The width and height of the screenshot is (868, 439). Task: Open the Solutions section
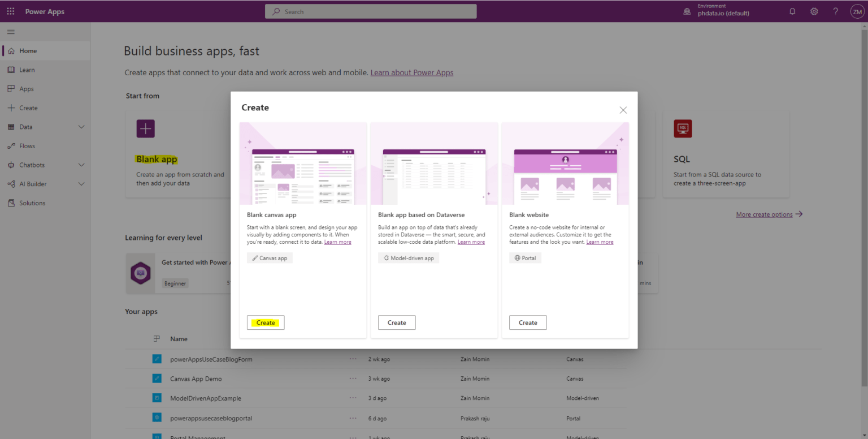31,203
